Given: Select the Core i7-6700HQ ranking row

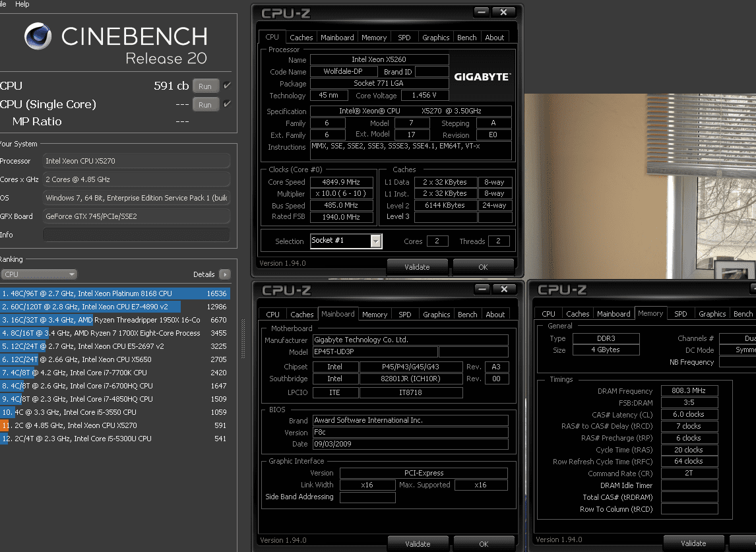Looking at the screenshot, I should tap(115, 386).
